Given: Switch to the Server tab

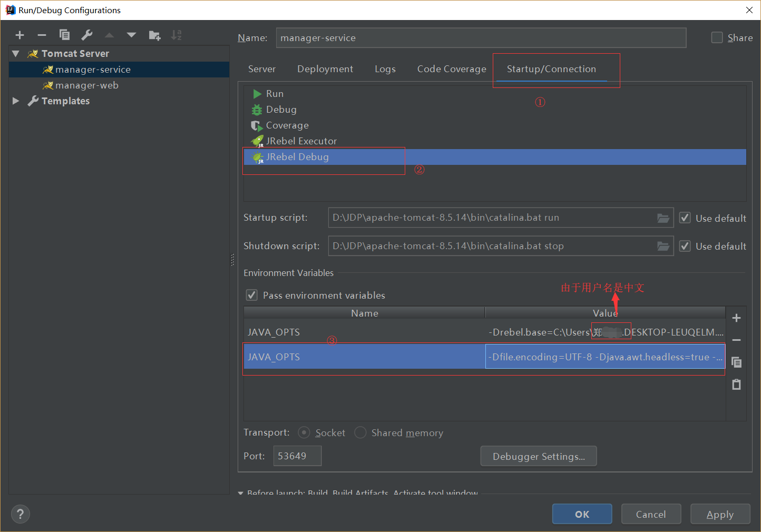Looking at the screenshot, I should [x=262, y=69].
